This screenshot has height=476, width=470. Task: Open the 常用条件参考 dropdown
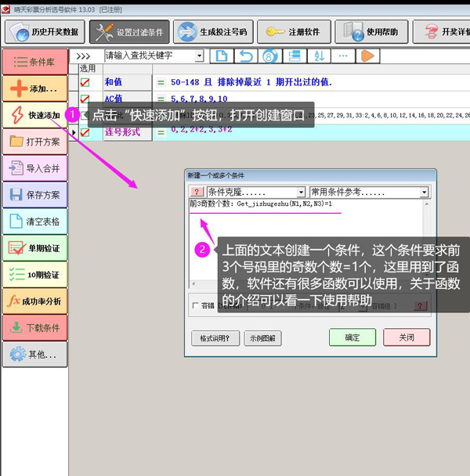tap(424, 192)
